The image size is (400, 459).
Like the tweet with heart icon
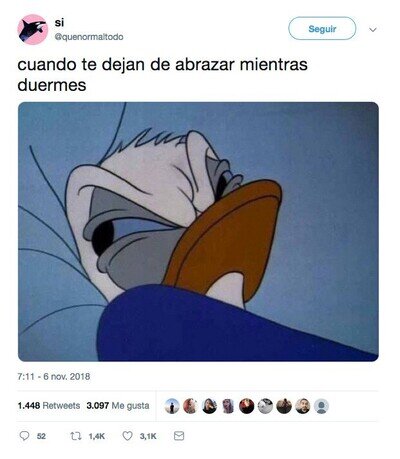[x=127, y=436]
